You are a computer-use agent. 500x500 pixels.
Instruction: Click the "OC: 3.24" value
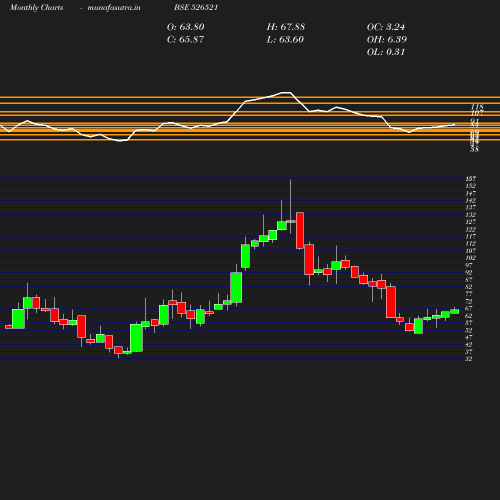386,27
